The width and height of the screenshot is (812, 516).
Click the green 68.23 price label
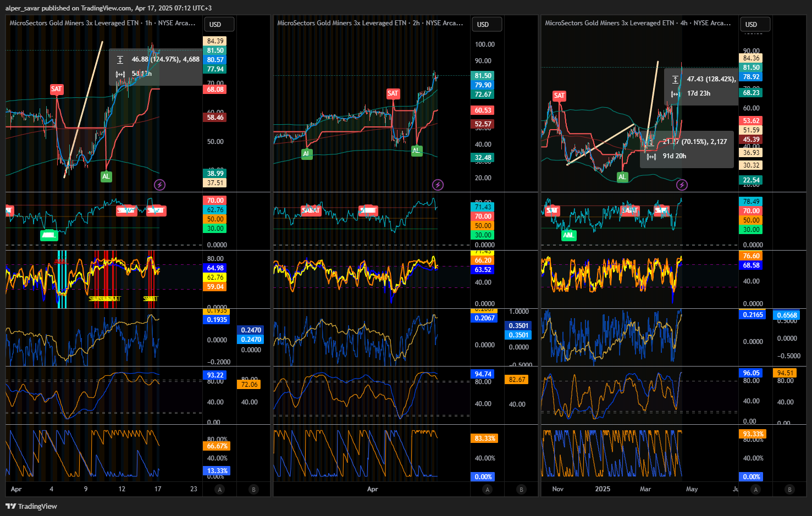(751, 93)
